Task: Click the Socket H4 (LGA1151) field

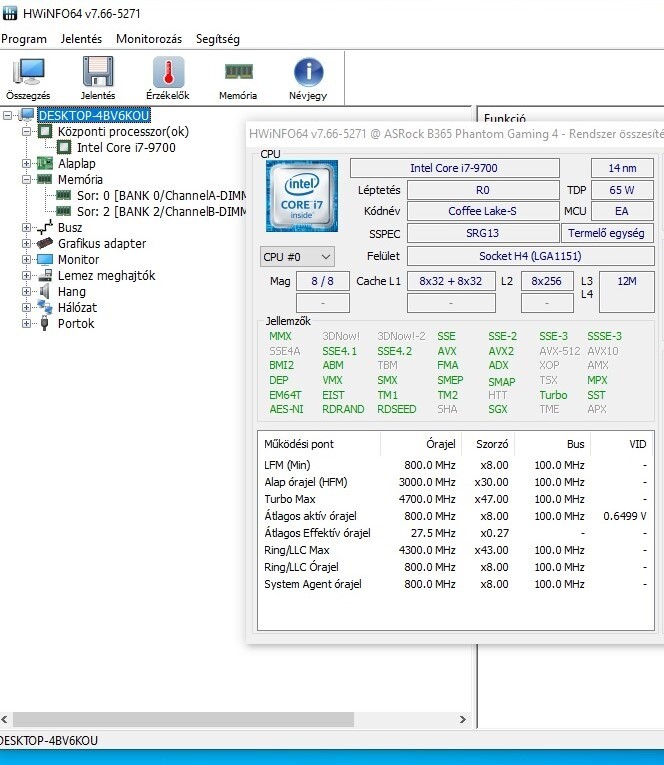Action: (530, 256)
